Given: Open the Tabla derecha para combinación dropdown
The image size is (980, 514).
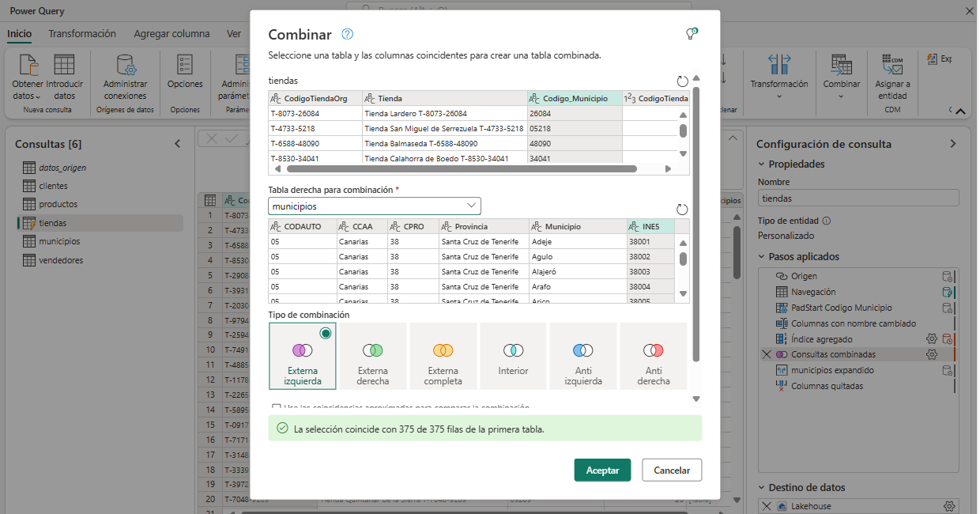Looking at the screenshot, I should [x=473, y=205].
